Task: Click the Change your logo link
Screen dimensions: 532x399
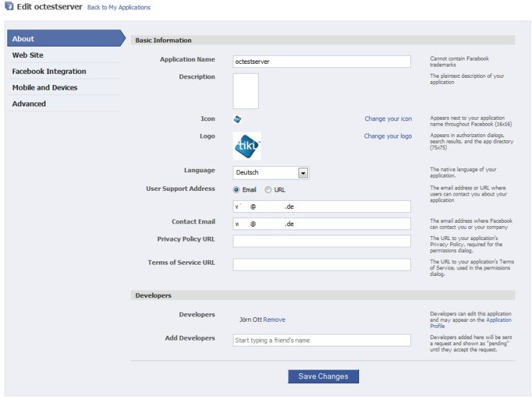Action: pos(388,136)
